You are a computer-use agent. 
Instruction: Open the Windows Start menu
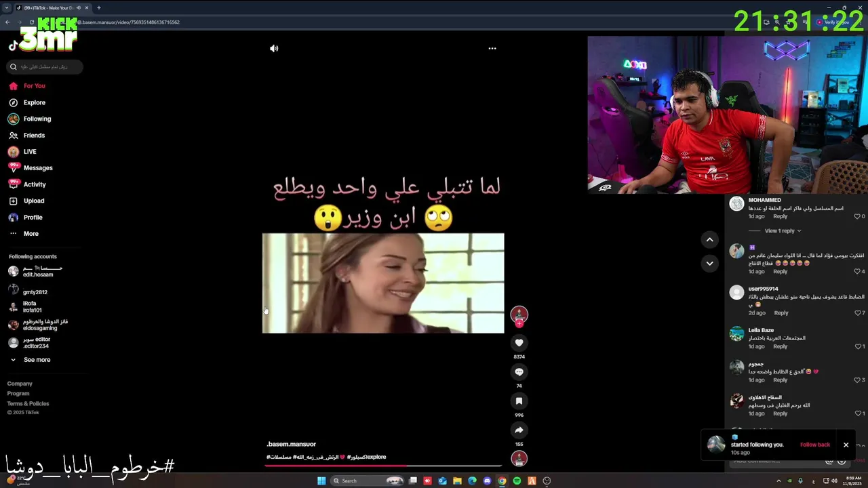pos(321,481)
